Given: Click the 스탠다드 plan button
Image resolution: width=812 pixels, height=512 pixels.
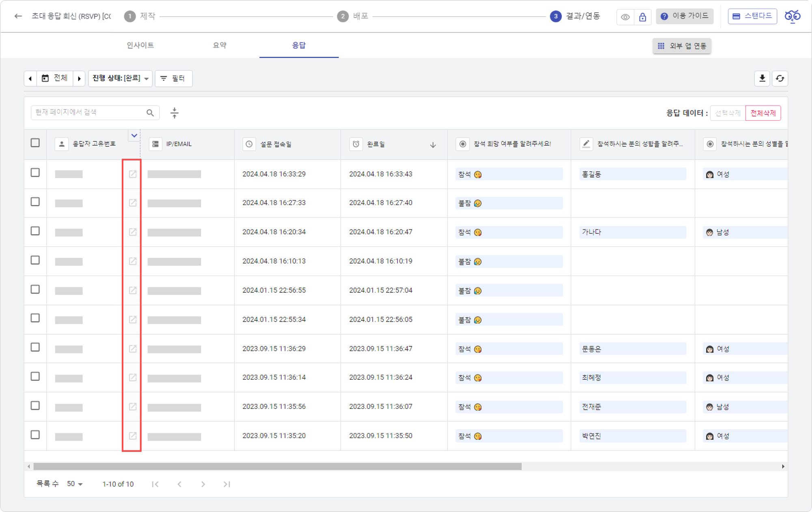Looking at the screenshot, I should [752, 16].
